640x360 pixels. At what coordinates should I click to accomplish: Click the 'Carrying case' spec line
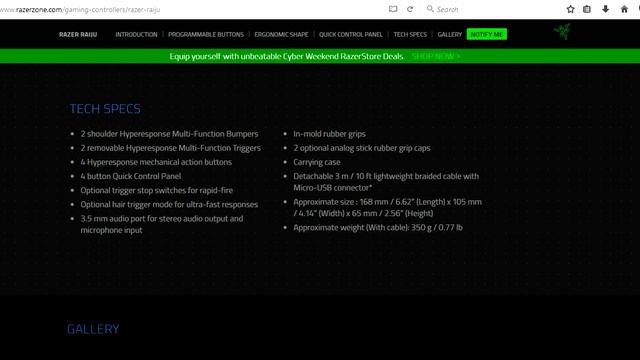pos(317,162)
